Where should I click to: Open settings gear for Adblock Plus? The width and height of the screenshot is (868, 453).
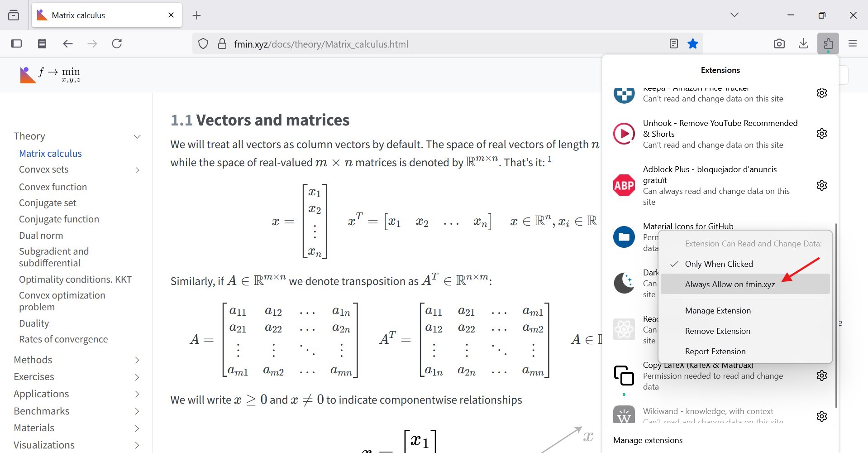821,185
